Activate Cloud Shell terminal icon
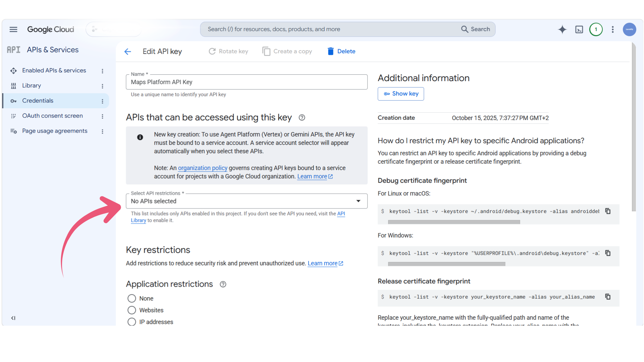644x362 pixels. pos(579,29)
